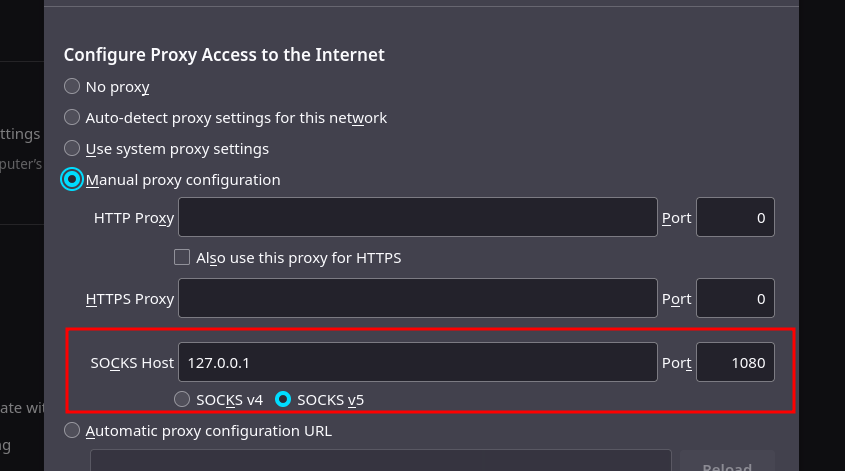
Task: Click the HTTP Proxy port number box
Action: (x=735, y=217)
